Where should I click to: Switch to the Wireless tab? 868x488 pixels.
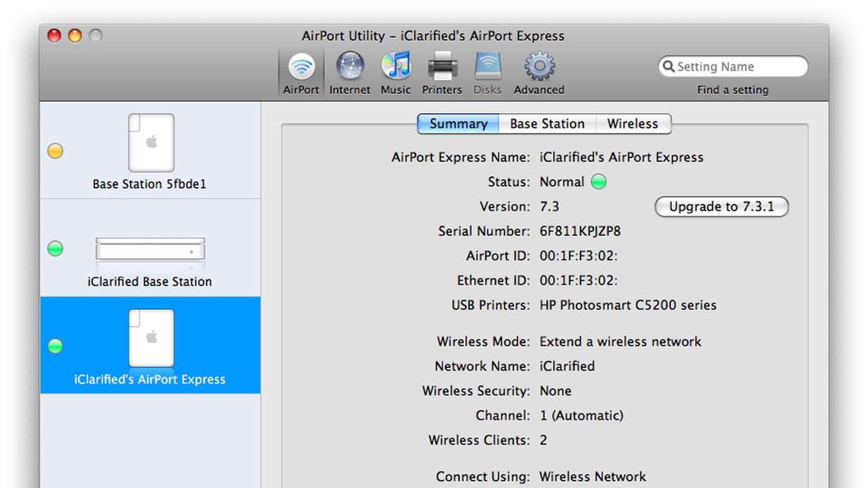632,124
